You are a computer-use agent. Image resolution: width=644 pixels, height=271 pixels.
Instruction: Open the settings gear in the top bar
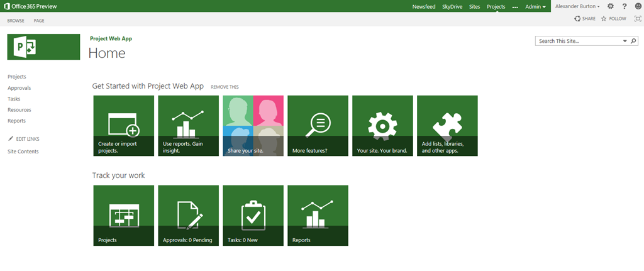(610, 6)
